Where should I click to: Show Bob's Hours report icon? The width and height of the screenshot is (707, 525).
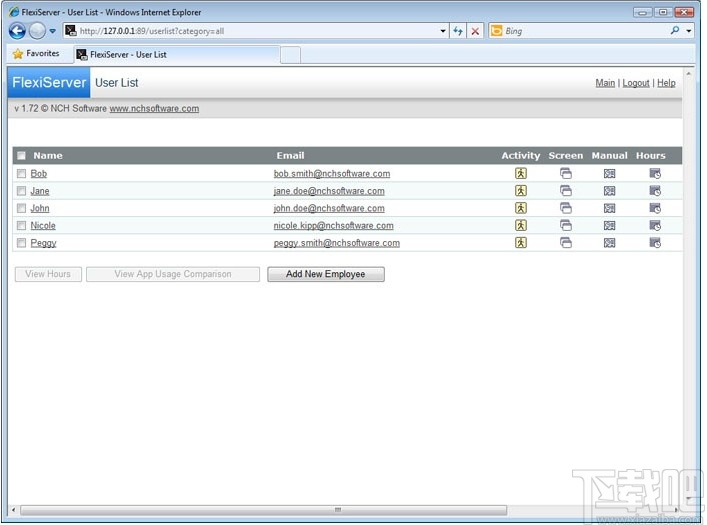(655, 174)
